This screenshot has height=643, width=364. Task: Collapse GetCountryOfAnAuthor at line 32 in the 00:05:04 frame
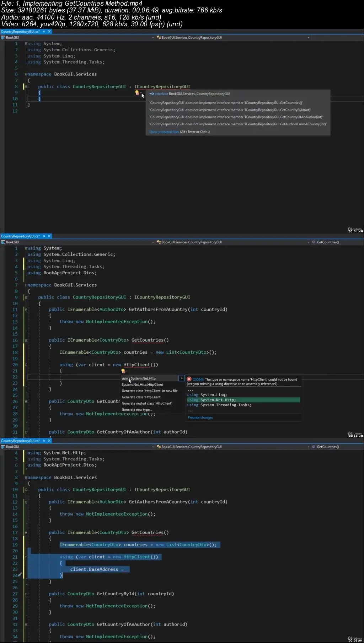coord(26,624)
